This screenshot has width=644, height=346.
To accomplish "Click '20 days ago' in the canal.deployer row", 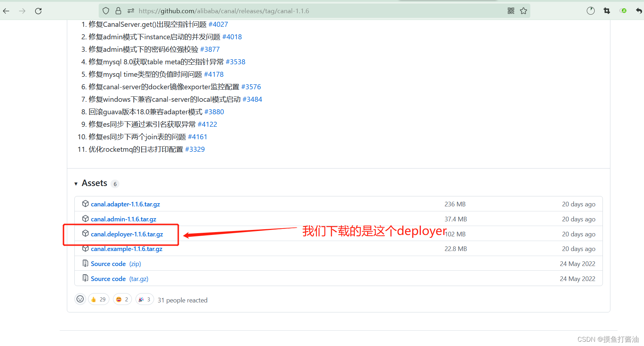I will click(x=579, y=234).
